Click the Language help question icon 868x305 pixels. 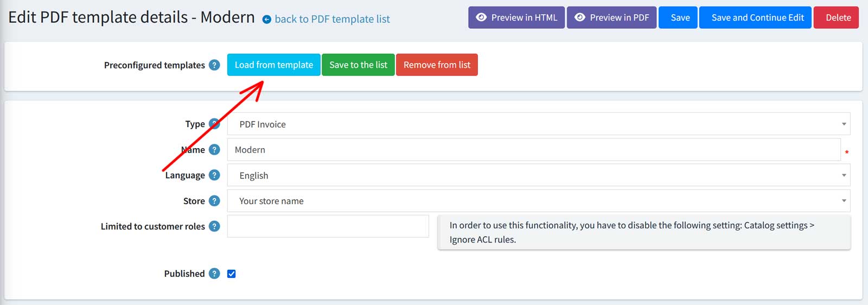[x=215, y=175]
